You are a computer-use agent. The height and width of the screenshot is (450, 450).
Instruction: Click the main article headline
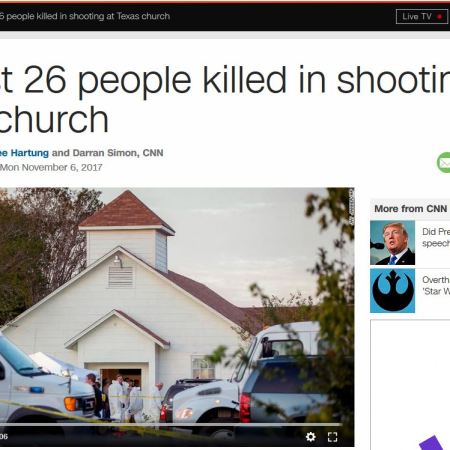pyautogui.click(x=225, y=99)
